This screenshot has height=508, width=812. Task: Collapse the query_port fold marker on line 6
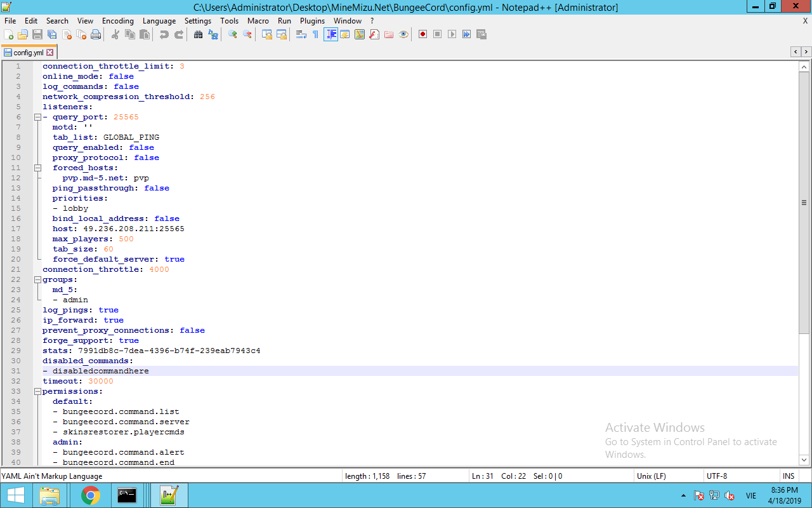(37, 117)
